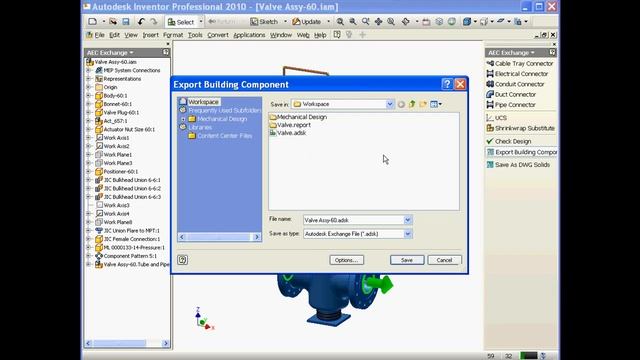The image size is (640, 360).
Task: Click the New file toolbar icon
Action: [x=93, y=22]
